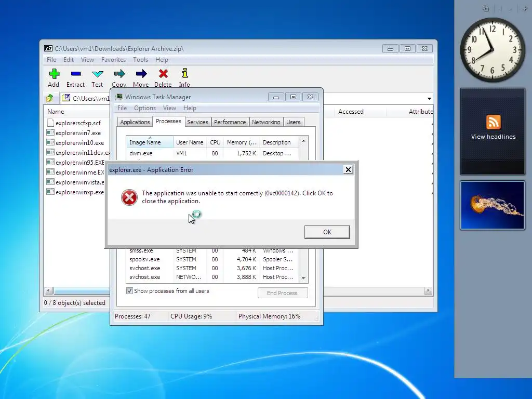Click the red error icon in dialog
532x399 pixels.
129,197
